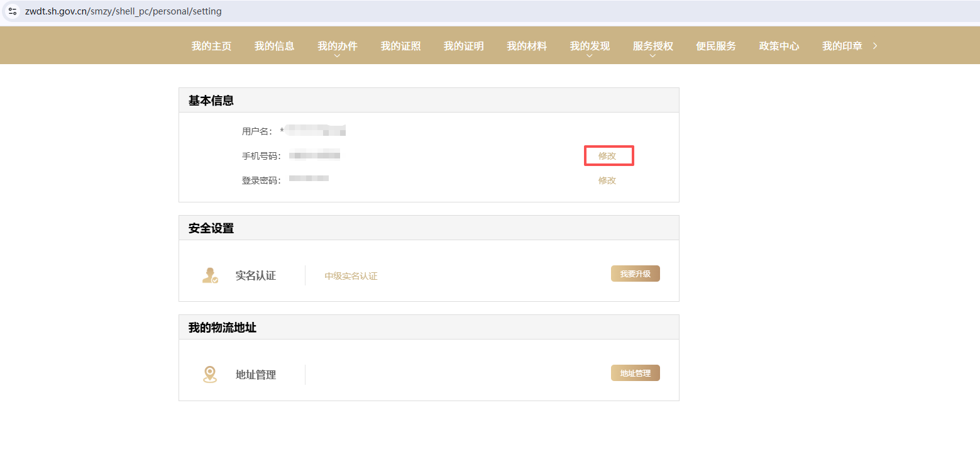Open the 我的发现 dropdown menu
The width and height of the screenshot is (980, 459).
[x=590, y=47]
